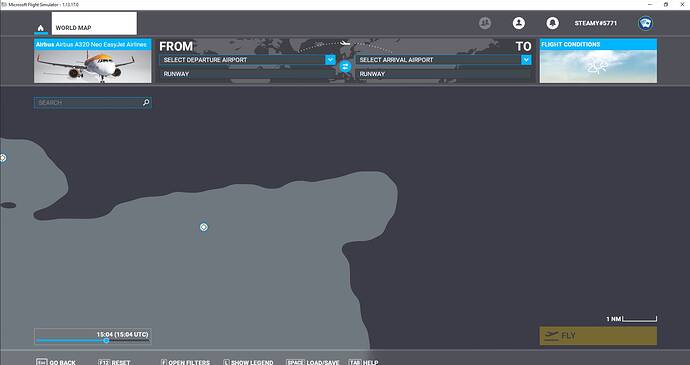Open the arrival Runway selector
This screenshot has width=690, height=365.
[x=443, y=74]
